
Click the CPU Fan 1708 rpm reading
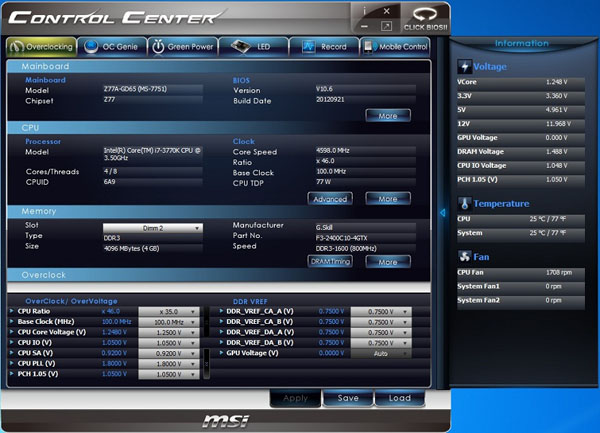coord(521,273)
